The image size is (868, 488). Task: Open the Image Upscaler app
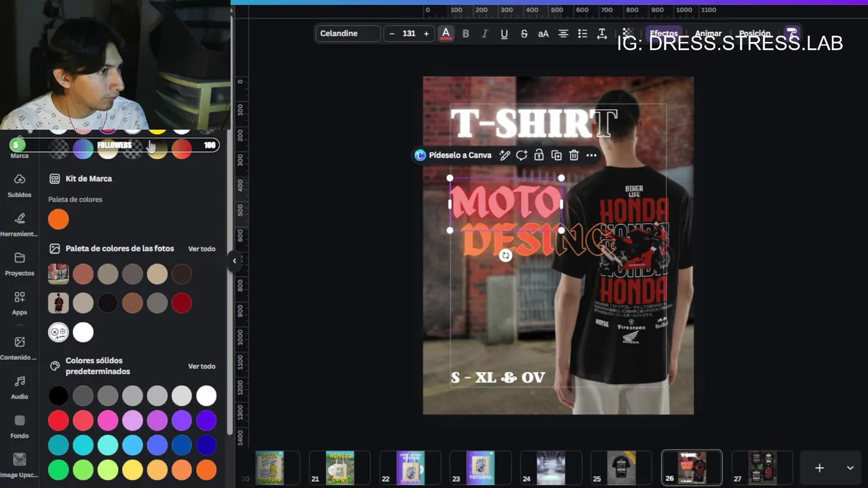coord(19,466)
